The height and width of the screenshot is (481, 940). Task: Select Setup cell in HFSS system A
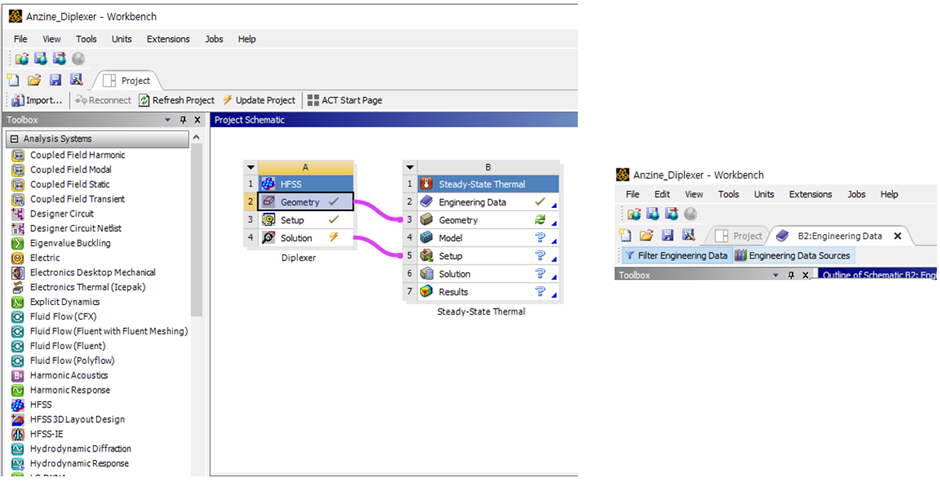[x=306, y=220]
